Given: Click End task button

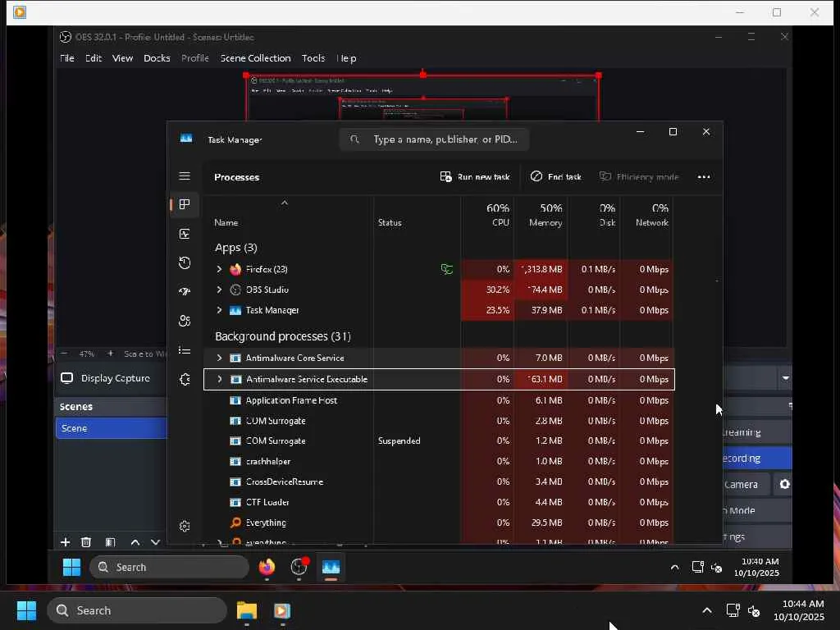Looking at the screenshot, I should tap(556, 177).
